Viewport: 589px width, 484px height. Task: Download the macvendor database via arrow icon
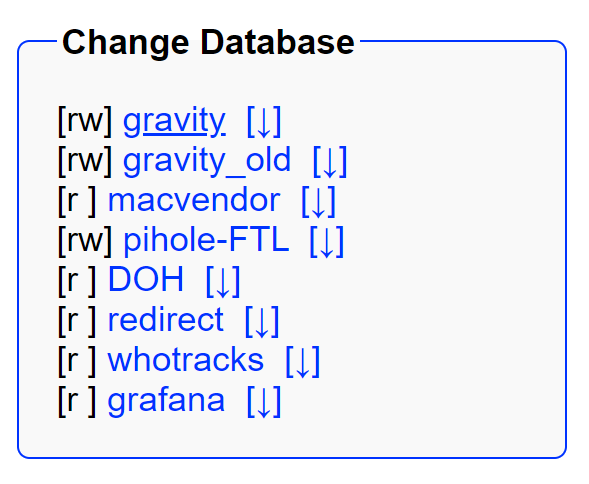(319, 201)
